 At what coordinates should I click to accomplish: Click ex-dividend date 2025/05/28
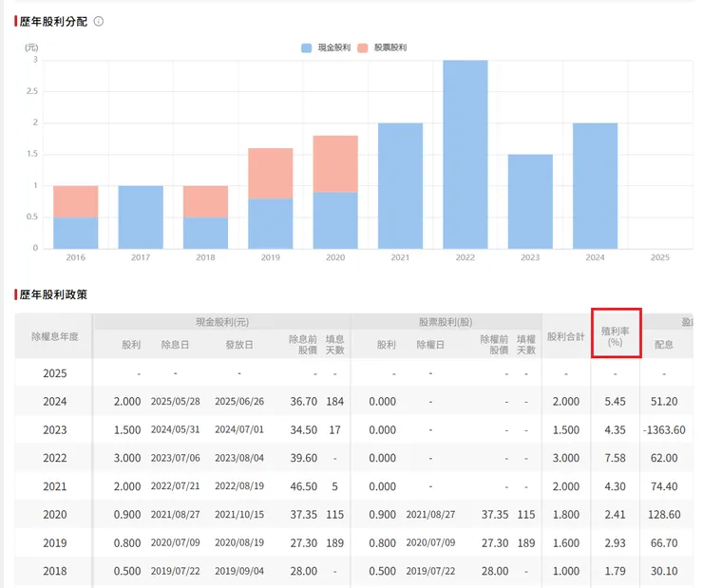coord(176,402)
